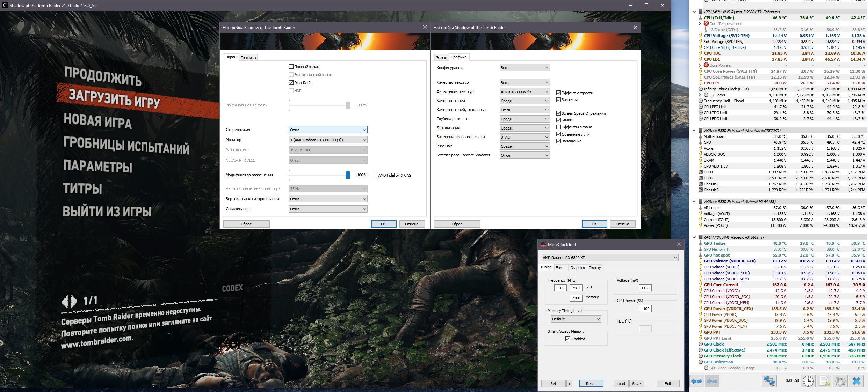Click HWiNFO collapse columns arrows icon
The width and height of the screenshot is (868, 392).
[711, 381]
